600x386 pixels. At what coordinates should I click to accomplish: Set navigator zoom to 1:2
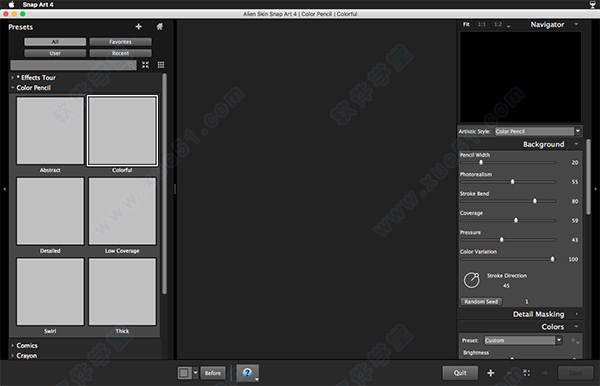coord(498,24)
